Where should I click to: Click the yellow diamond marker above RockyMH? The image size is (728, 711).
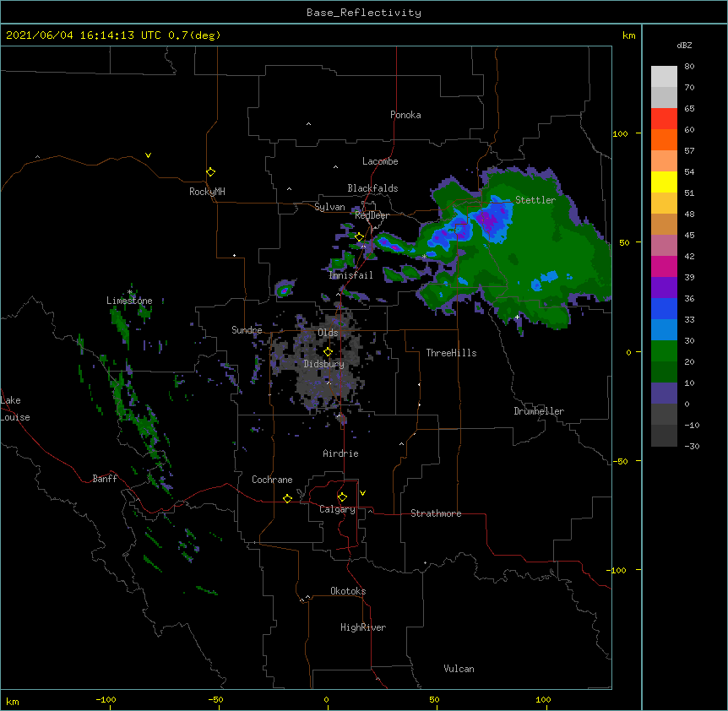coord(210,172)
